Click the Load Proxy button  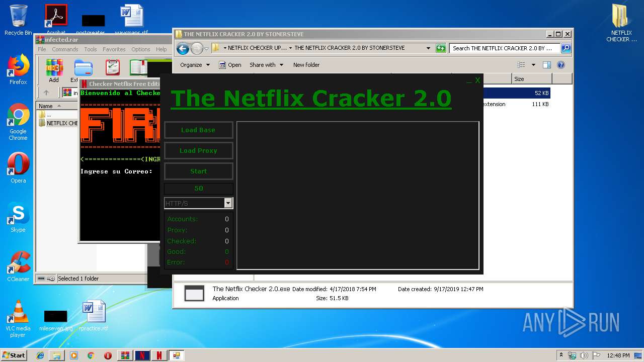[x=199, y=150]
